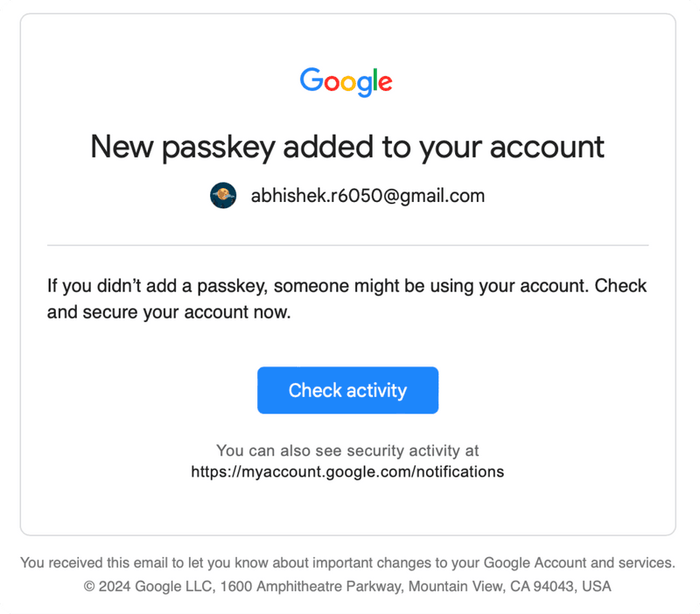
Task: Click the copyright © symbol in footer
Action: (x=89, y=586)
